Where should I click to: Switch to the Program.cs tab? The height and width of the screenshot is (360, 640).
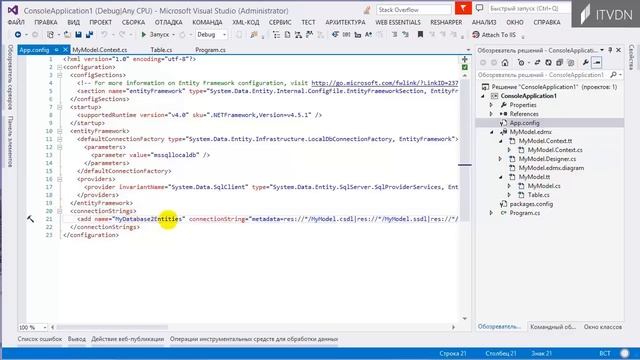[210, 50]
